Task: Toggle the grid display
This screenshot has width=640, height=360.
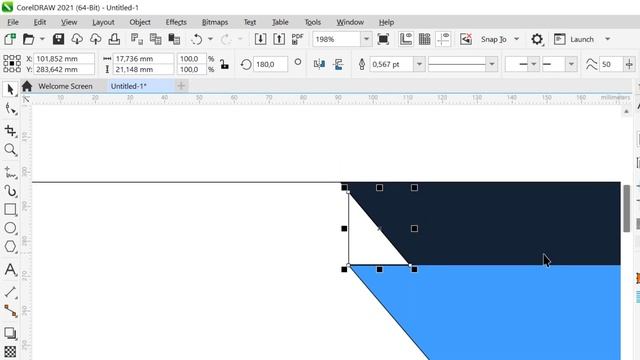Action: (424, 39)
